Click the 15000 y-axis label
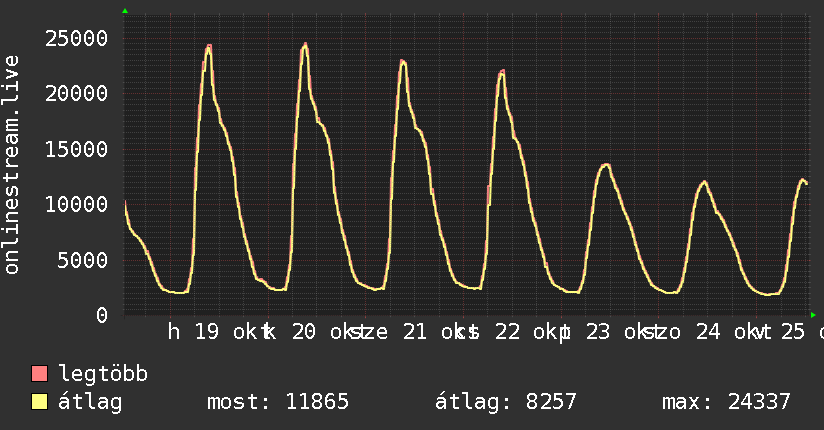The width and height of the screenshot is (824, 430). click(x=76, y=149)
